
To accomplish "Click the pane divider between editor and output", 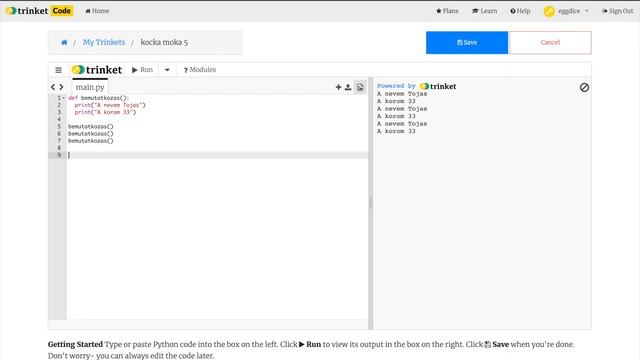I will click(371, 203).
